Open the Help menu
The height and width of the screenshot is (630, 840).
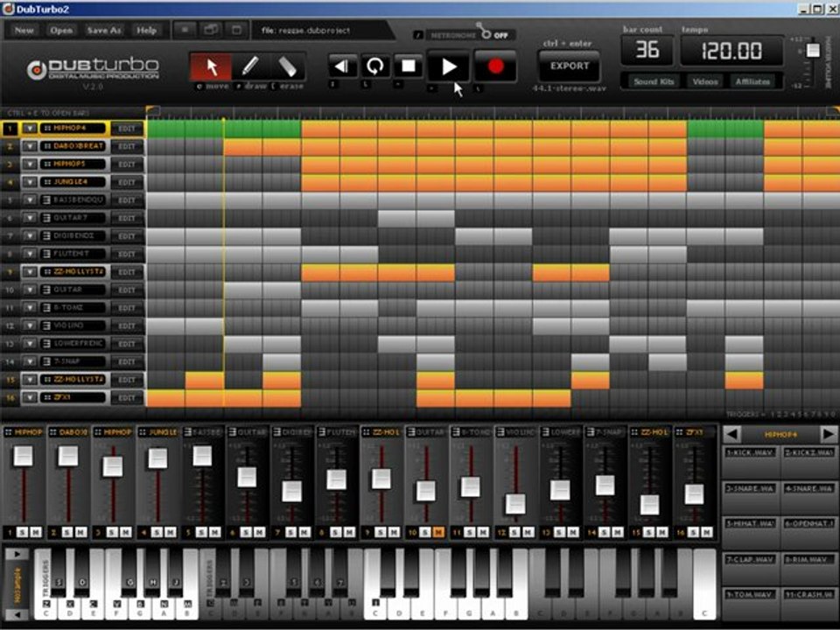click(146, 30)
